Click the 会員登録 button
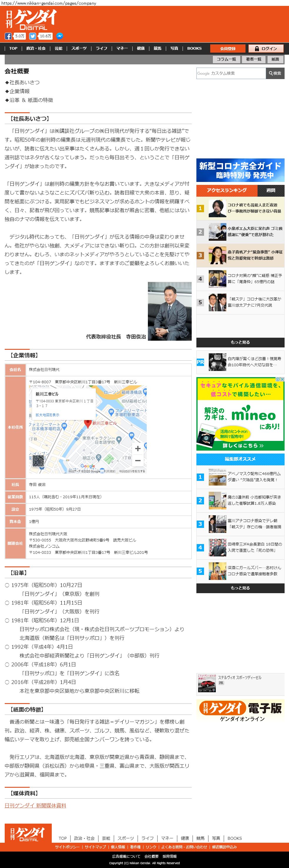289x868 pixels. point(228,48)
